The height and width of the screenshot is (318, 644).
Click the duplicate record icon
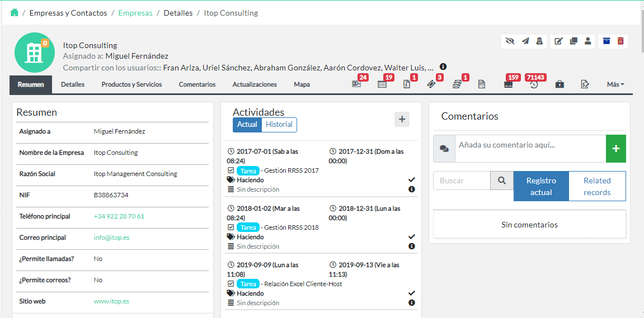point(573,41)
